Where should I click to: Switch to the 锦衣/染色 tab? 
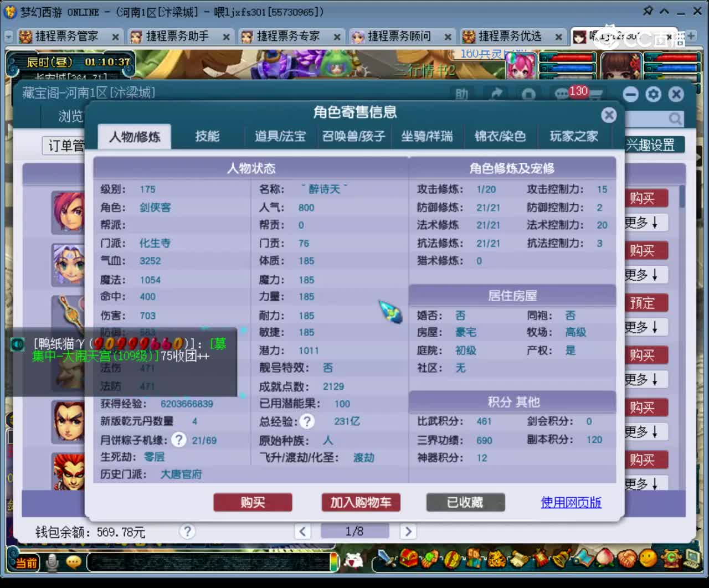(x=500, y=136)
